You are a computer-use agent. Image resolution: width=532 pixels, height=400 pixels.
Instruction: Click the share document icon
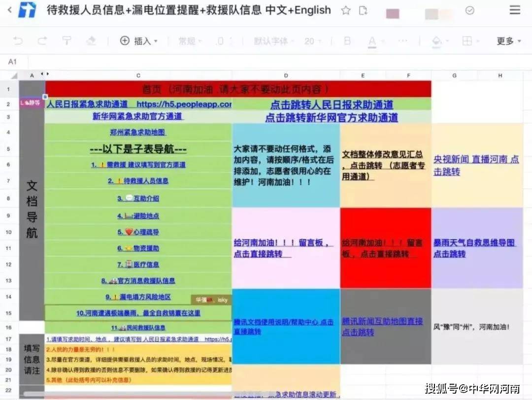pyautogui.click(x=364, y=10)
